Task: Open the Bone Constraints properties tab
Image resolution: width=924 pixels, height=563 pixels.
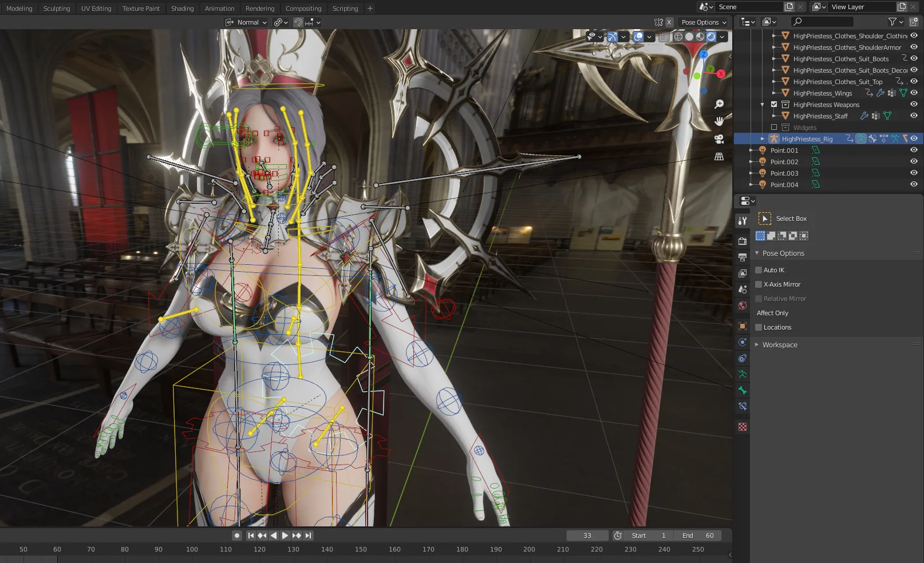Action: coord(743,406)
